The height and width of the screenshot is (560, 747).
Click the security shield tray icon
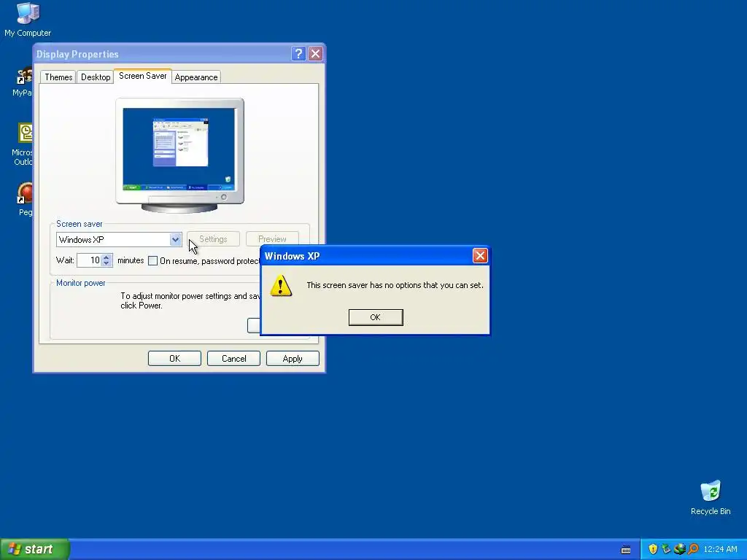tap(653, 549)
